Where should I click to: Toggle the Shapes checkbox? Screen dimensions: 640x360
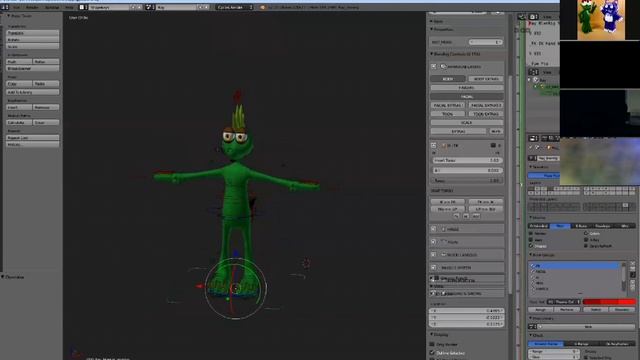point(531,246)
